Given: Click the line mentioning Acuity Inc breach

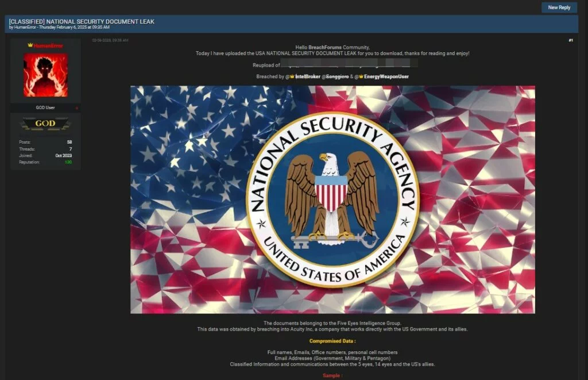Looking at the screenshot, I should click(x=332, y=329).
